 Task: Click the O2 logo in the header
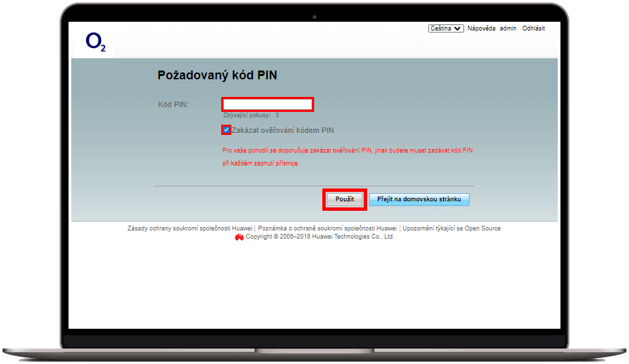[96, 42]
